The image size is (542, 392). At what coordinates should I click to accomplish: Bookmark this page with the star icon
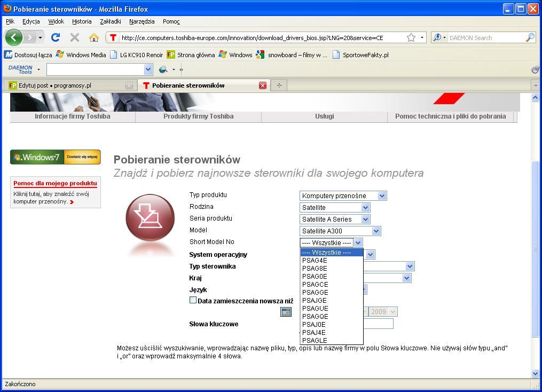coord(411,38)
